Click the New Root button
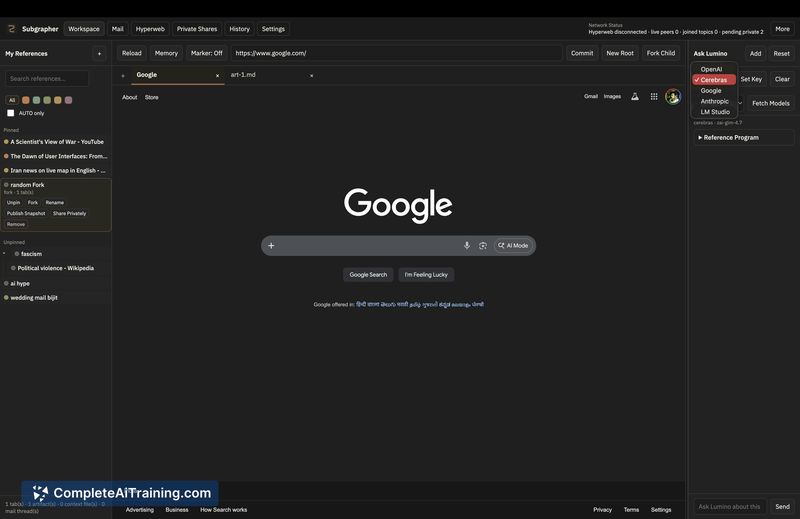 click(x=620, y=53)
